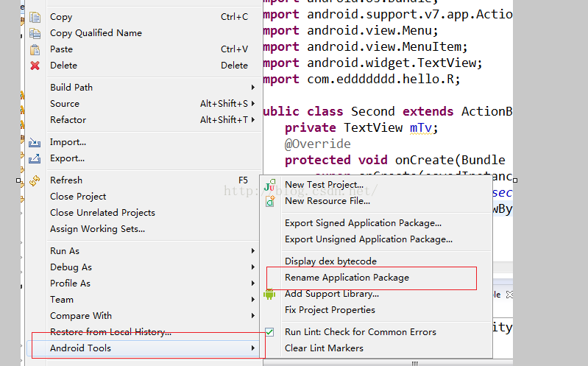
Task: Close the bottom panel tab X
Action: (x=509, y=295)
